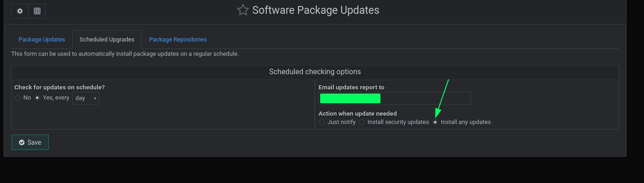Save the scheduled upgrade settings

tap(30, 142)
